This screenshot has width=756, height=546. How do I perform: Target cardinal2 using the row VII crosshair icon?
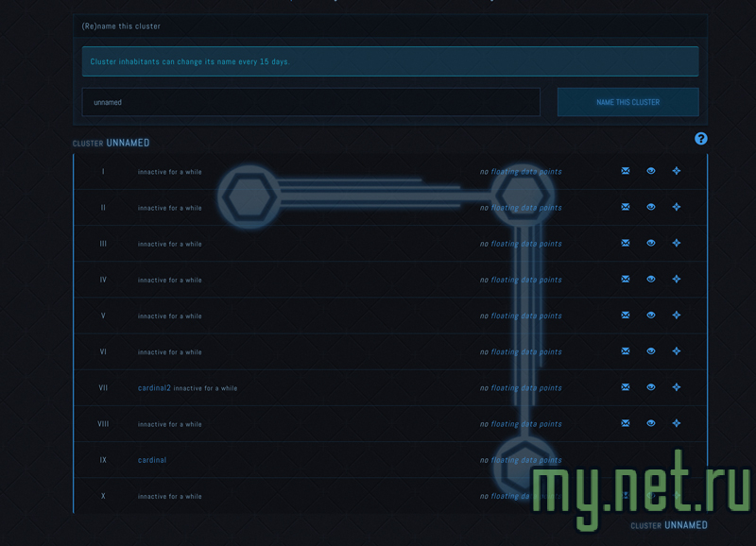(677, 387)
